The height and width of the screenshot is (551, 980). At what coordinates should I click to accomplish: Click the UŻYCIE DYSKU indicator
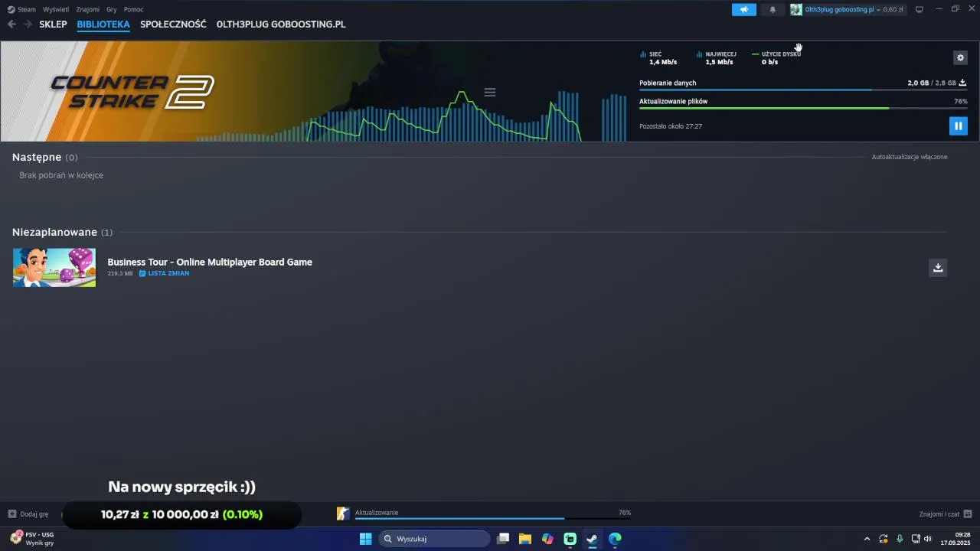point(776,58)
